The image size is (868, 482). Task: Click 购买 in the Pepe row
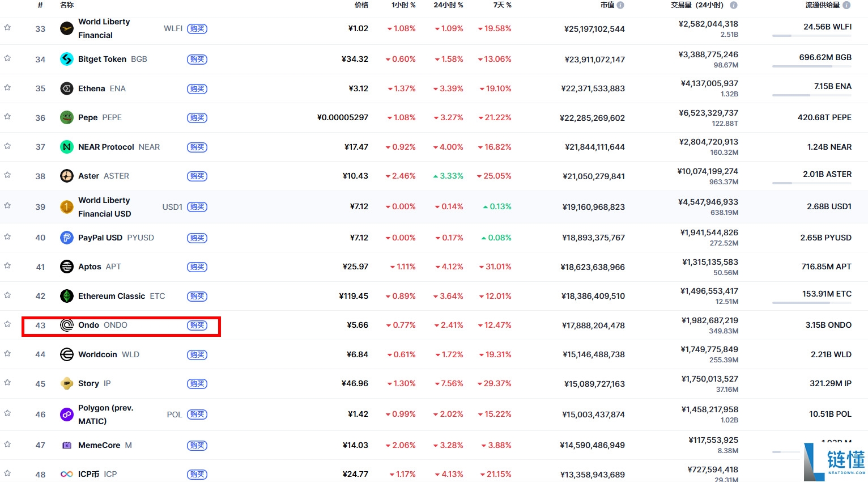(197, 118)
